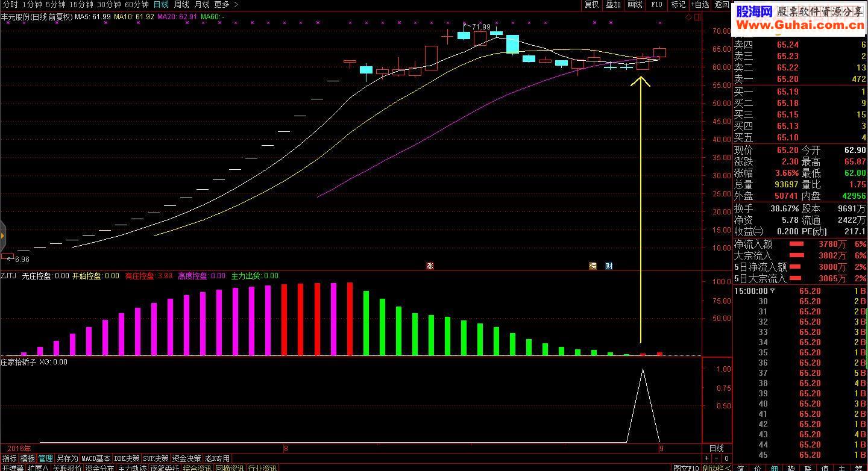Image resolution: width=868 pixels, height=471 pixels.
Task: Click the diamond icon above the price axis
Action: tap(689, 17)
